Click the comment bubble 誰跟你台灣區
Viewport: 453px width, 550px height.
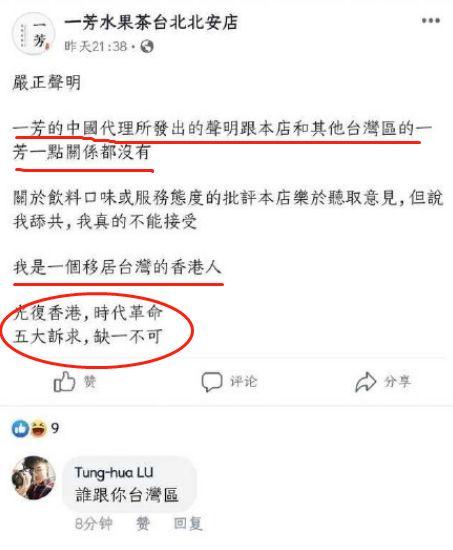129,484
